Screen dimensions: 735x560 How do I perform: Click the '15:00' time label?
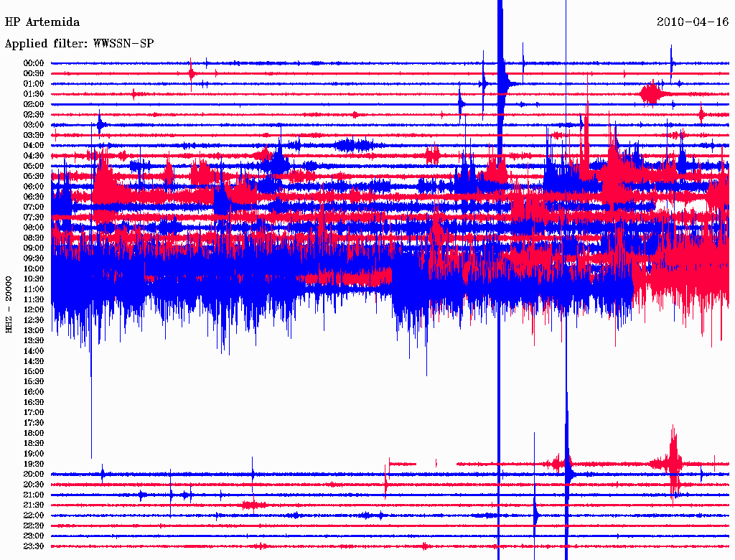pyautogui.click(x=34, y=371)
